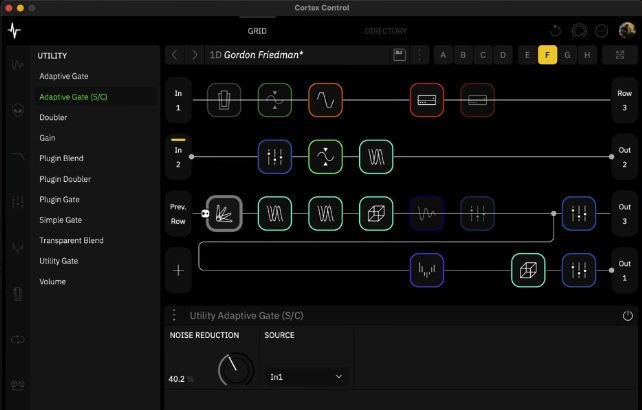Click the undo arrow icon in top bar
The image size is (642, 410).
tap(556, 31)
